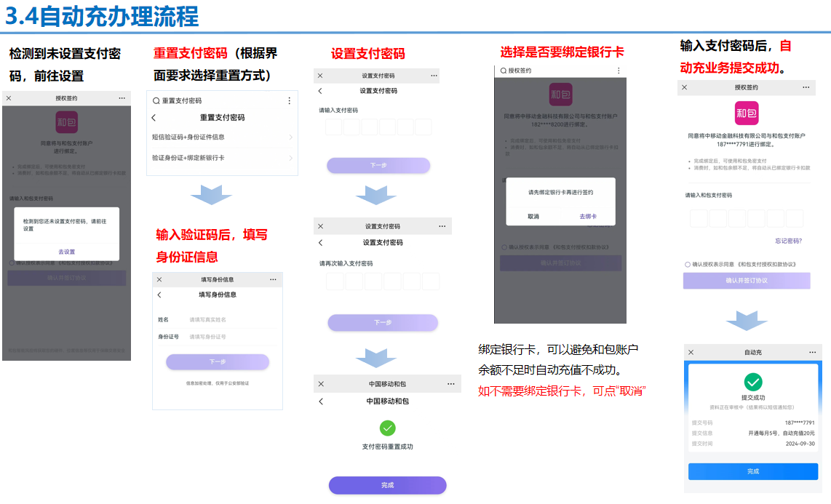Toggle agreement checkbox behind the 去设置 dialog

pos(12,263)
